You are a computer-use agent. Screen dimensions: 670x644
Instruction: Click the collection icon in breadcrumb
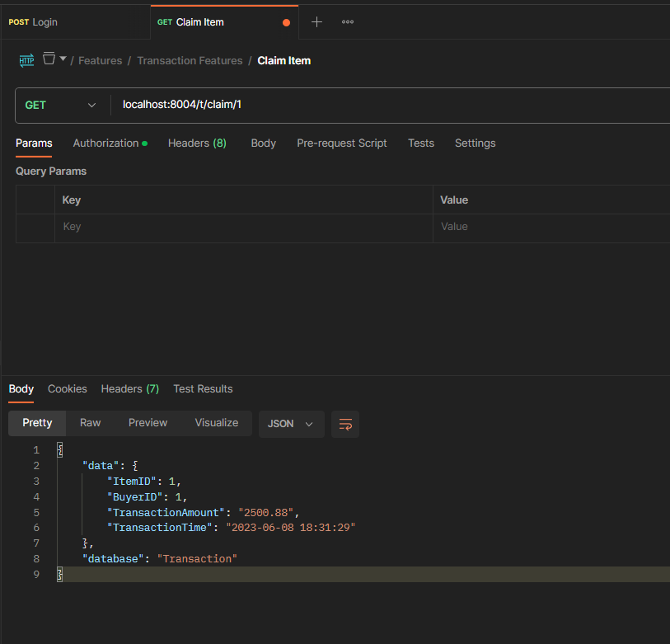49,59
